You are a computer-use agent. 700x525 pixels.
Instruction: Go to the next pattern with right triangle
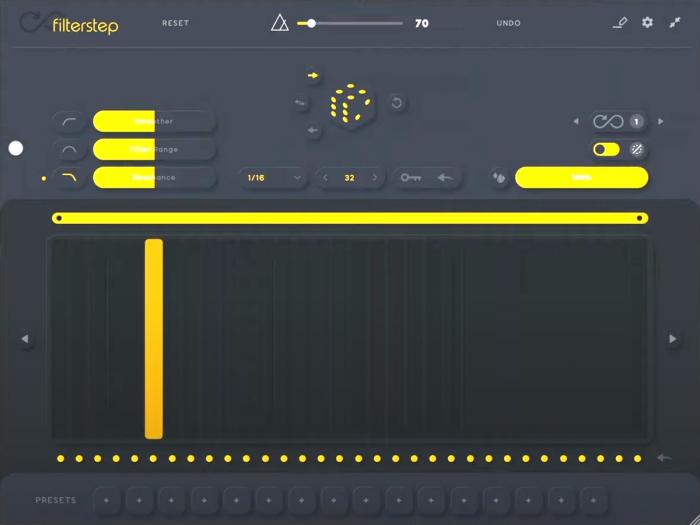tap(661, 121)
